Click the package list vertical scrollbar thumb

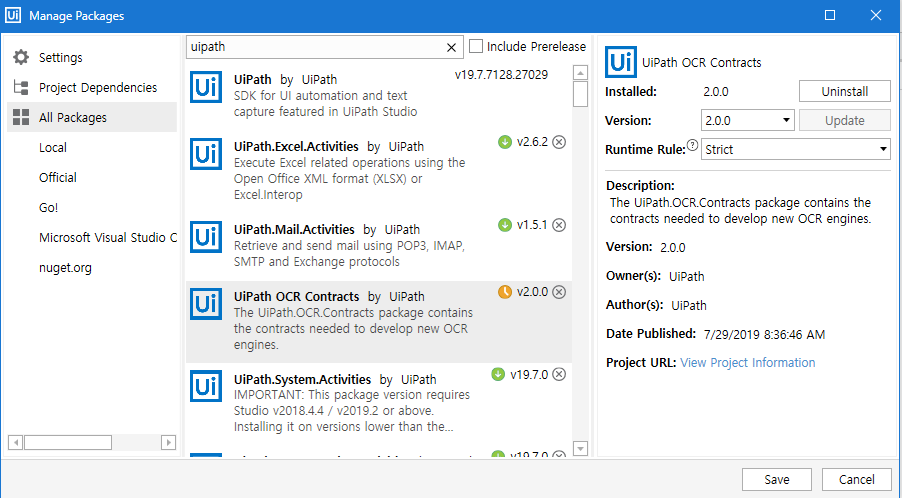click(x=580, y=94)
